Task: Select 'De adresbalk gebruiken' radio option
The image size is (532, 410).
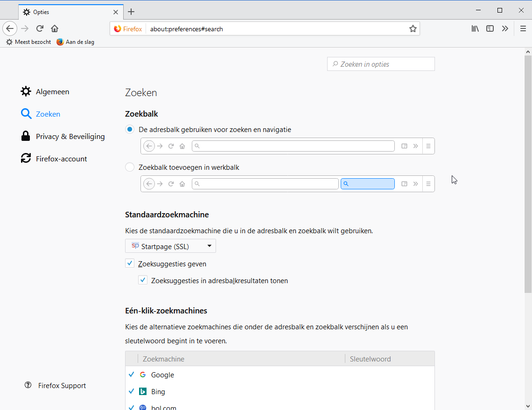Action: tap(130, 130)
